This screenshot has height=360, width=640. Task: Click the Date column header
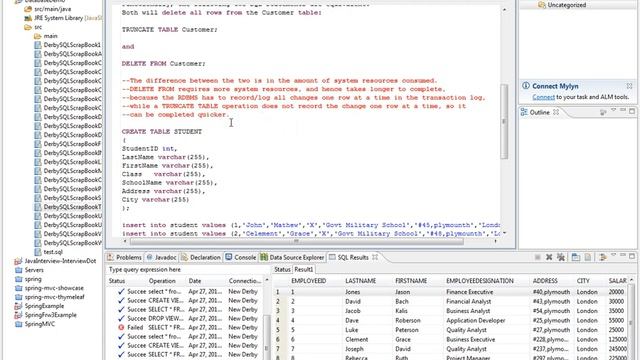[x=195, y=281]
